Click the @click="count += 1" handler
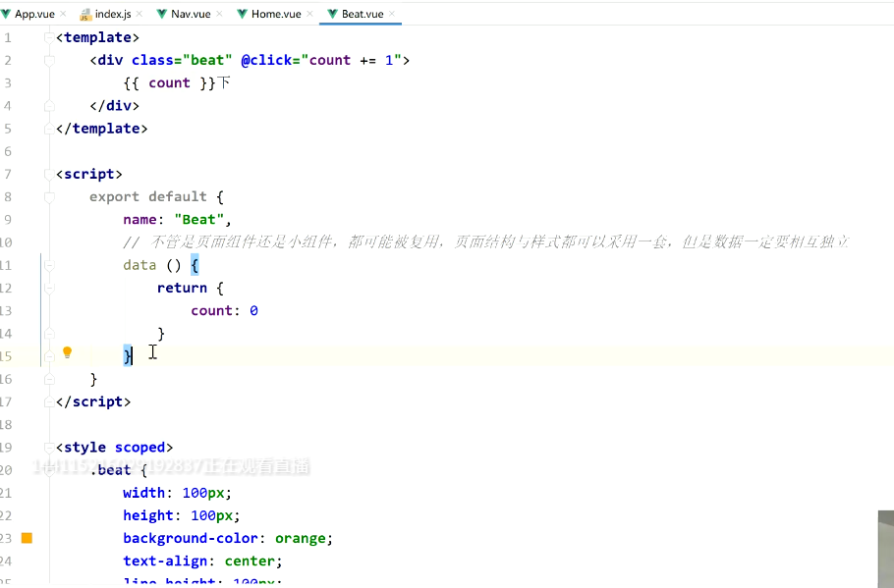 coord(321,61)
